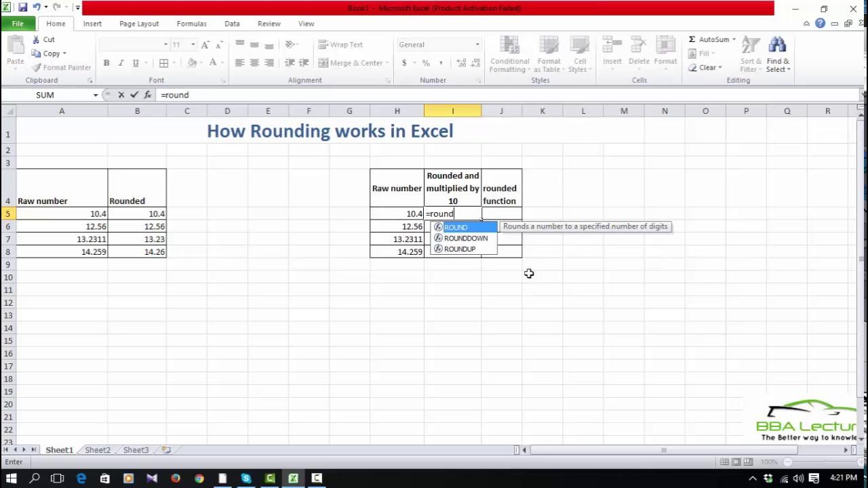Image resolution: width=868 pixels, height=488 pixels.
Task: Click the Center alignment icon
Action: click(x=254, y=63)
